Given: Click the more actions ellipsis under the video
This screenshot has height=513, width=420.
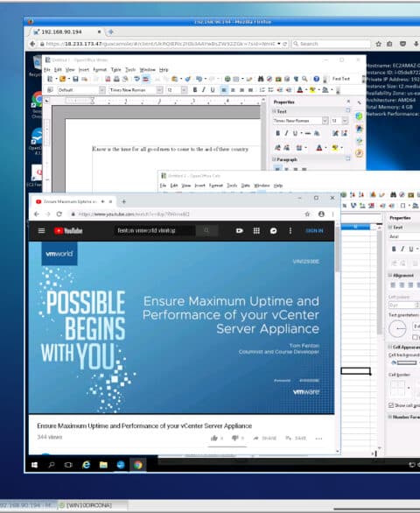Looking at the screenshot, I should pos(318,439).
